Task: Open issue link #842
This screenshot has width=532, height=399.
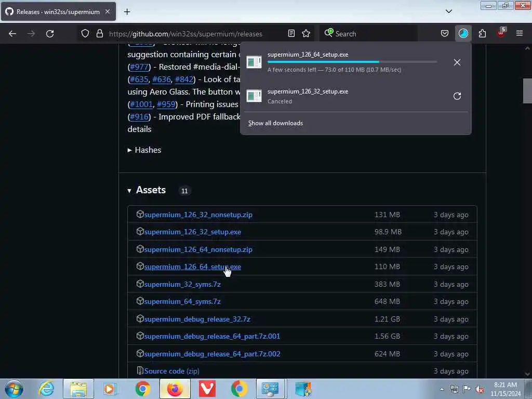Action: pyautogui.click(x=184, y=79)
